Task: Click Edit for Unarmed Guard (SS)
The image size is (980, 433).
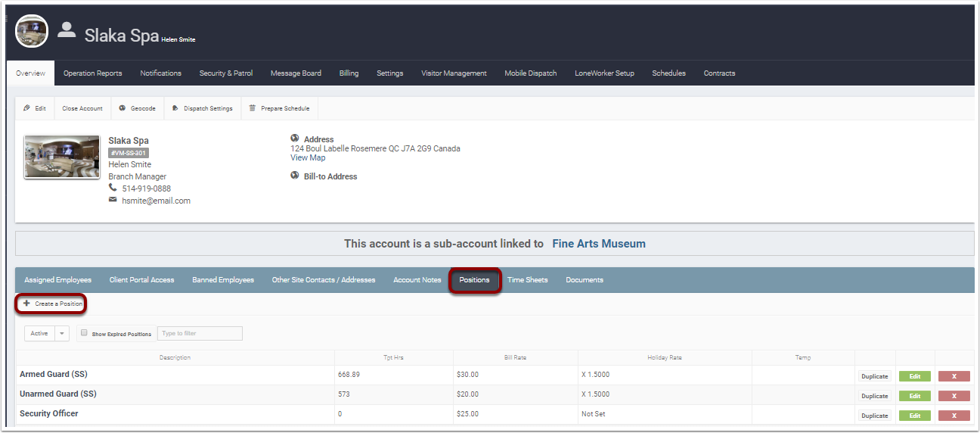Action: coord(915,396)
